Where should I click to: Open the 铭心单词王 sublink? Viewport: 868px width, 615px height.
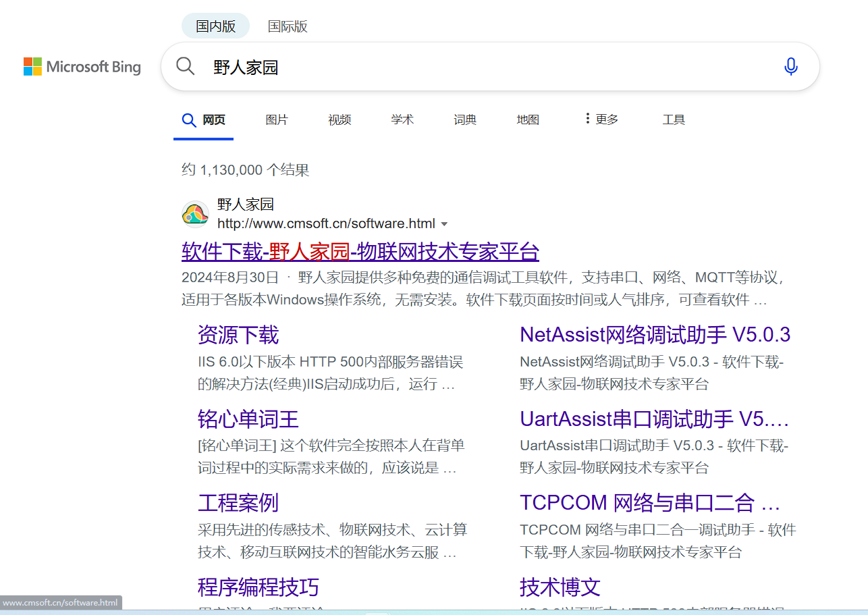click(x=248, y=419)
